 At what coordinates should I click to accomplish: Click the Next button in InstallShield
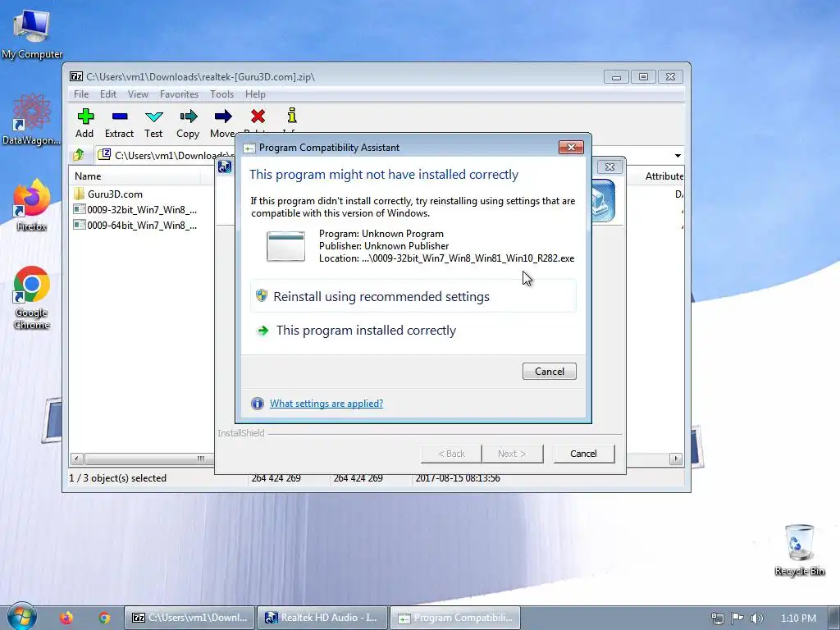point(512,454)
